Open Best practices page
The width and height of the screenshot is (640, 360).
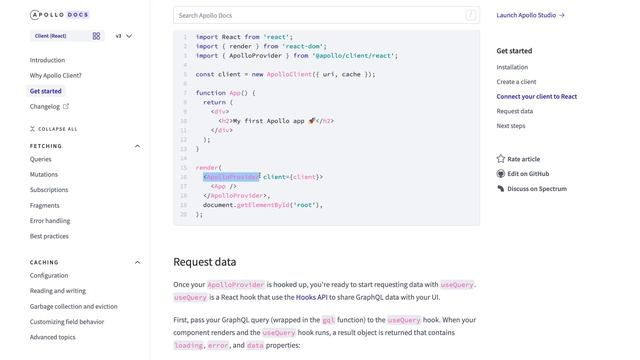click(49, 236)
